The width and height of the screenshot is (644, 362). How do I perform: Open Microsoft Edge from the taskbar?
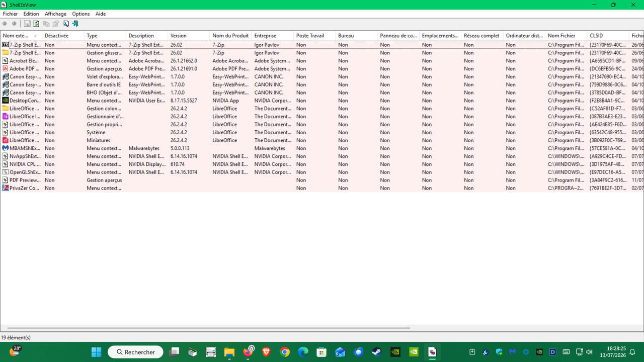(303, 352)
